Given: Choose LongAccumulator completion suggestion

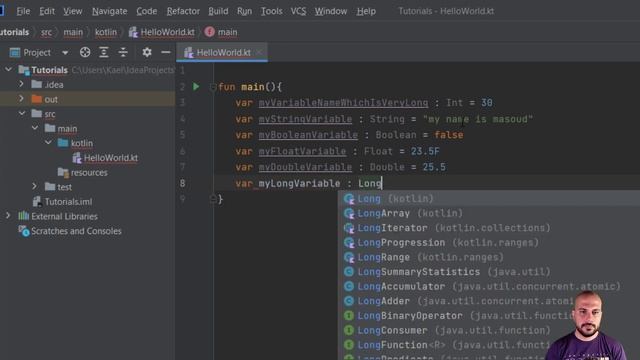Looking at the screenshot, I should coord(489,287).
